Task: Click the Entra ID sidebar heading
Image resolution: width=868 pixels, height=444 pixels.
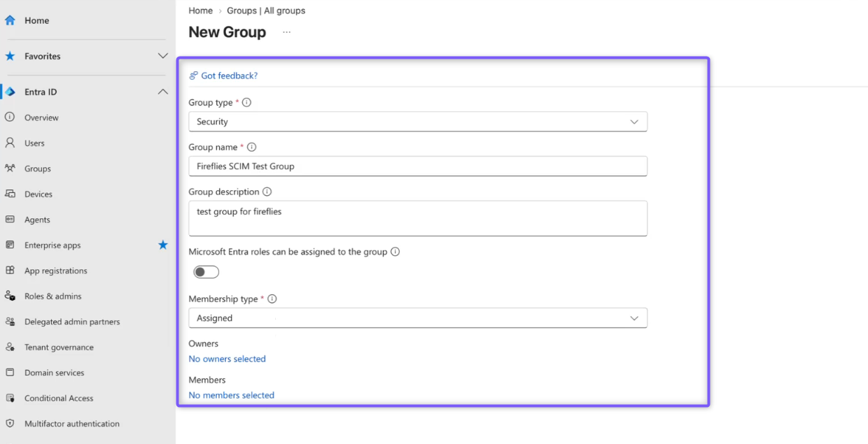Action: point(41,92)
